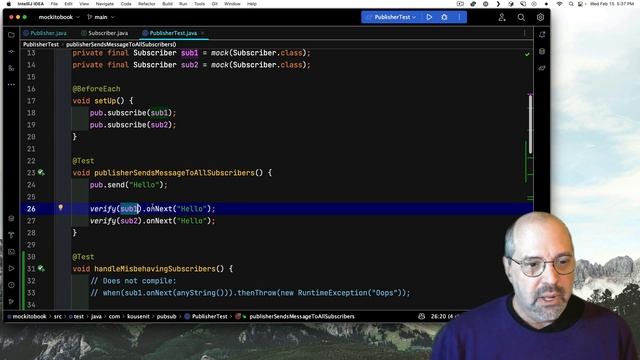Open IDE settings gear icon
This screenshot has height=360, width=640.
(x=540, y=17)
